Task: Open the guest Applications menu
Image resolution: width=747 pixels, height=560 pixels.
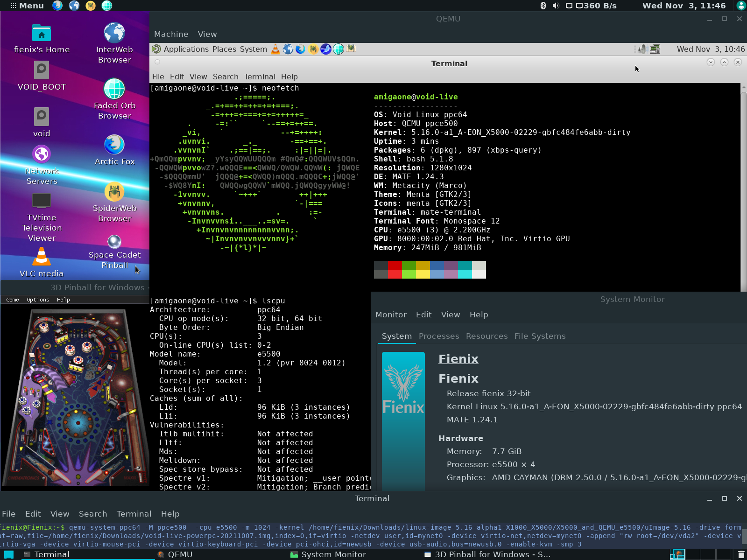Action: 186,49
